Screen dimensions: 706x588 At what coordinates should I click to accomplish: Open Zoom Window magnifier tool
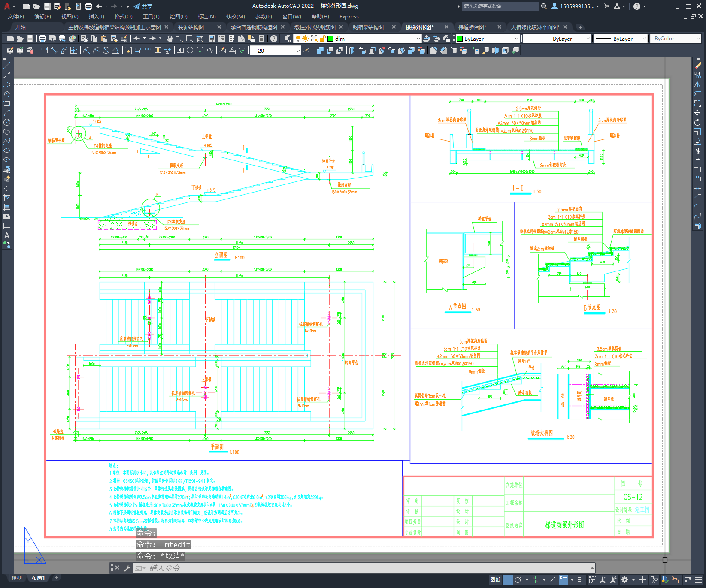click(x=190, y=39)
